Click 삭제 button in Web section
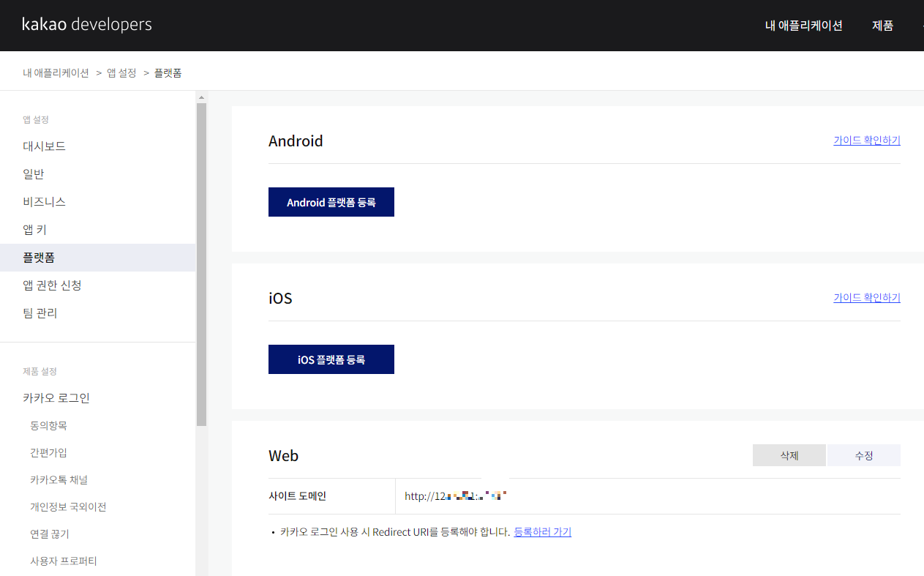Viewport: 924px width, 576px height. [x=789, y=455]
